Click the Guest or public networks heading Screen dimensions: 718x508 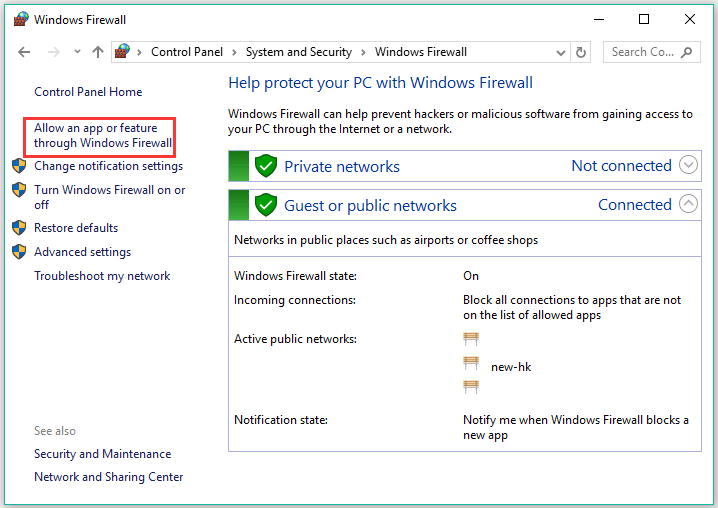click(x=370, y=206)
